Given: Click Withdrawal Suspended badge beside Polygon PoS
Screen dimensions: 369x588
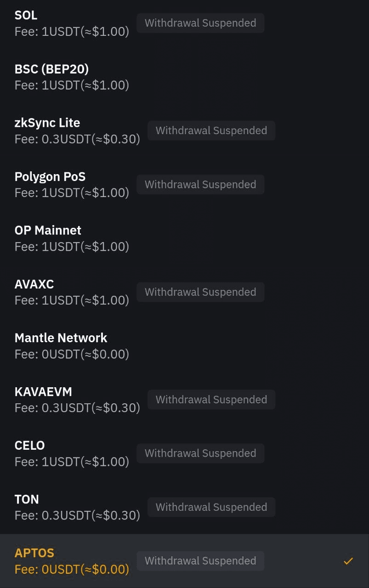Looking at the screenshot, I should [200, 184].
